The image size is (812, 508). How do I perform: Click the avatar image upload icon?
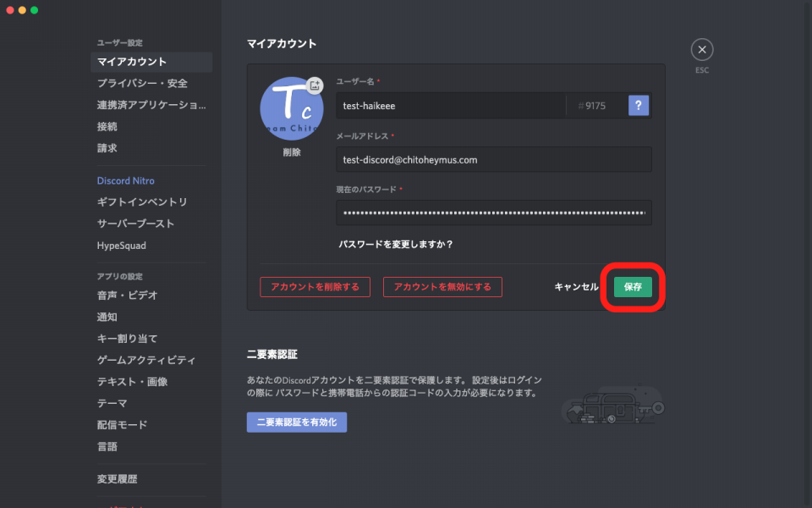315,86
